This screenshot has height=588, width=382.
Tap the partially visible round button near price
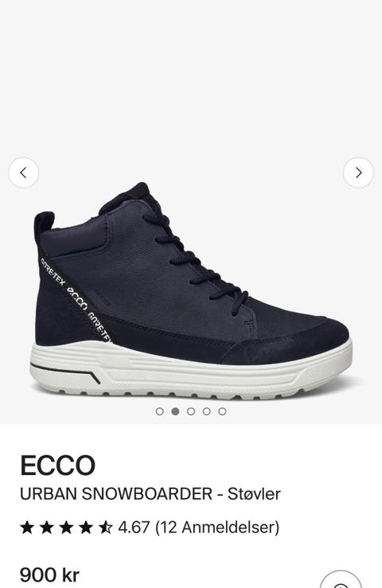341,580
